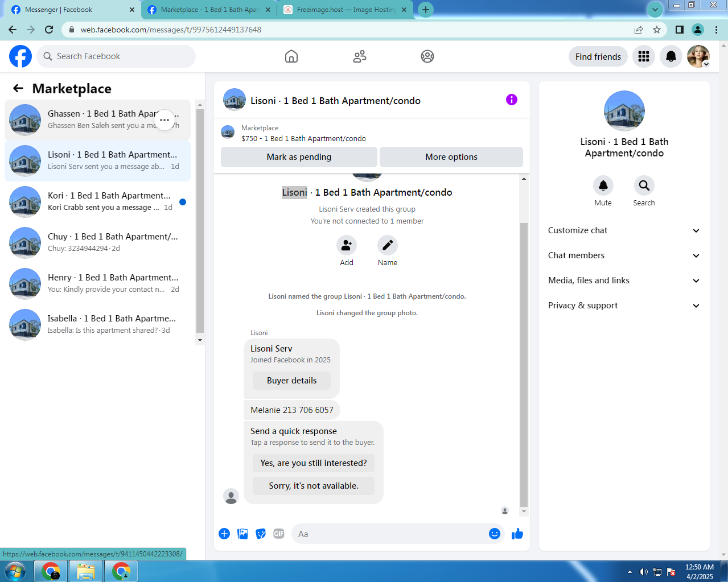Screen dimensions: 728x582
Task: Open the purple conversation information icon
Action: pyautogui.click(x=512, y=100)
